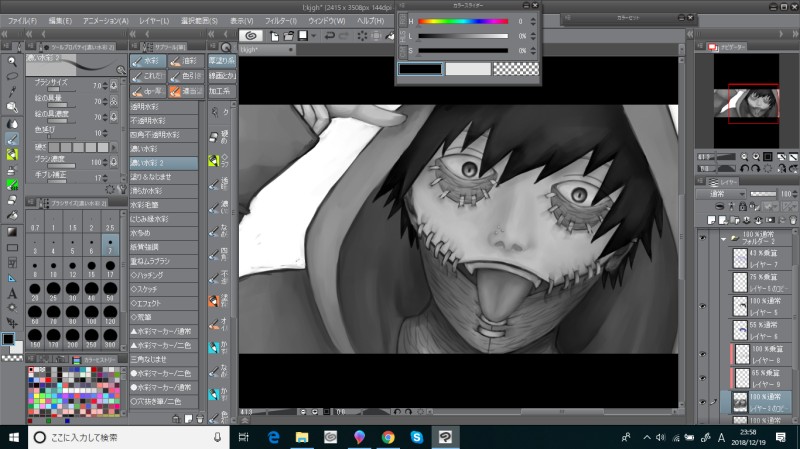Screen dimensions: 800x449
Task: Toggle visibility of フォルダー 2 layer folder
Action: [x=703, y=239]
